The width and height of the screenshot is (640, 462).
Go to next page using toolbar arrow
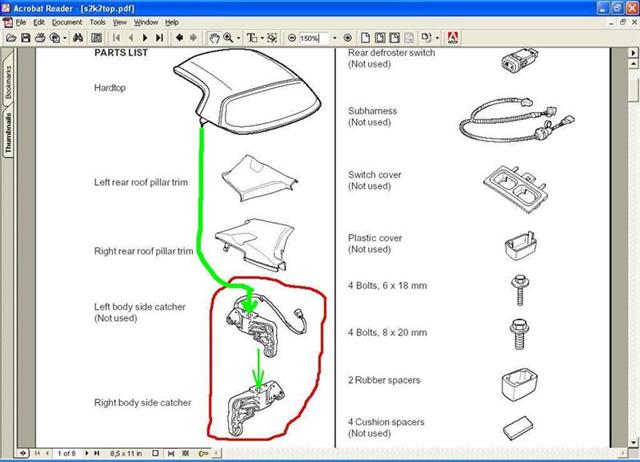coord(145,38)
